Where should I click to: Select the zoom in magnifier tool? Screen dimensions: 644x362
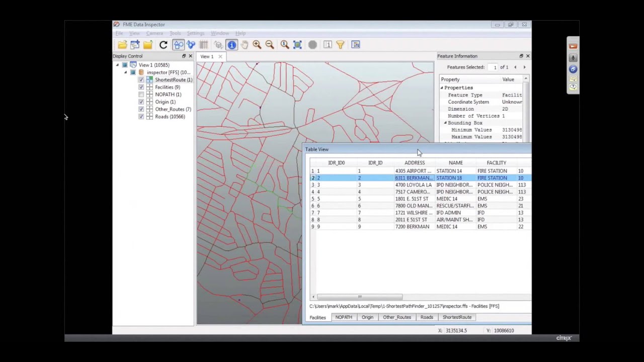click(x=257, y=45)
